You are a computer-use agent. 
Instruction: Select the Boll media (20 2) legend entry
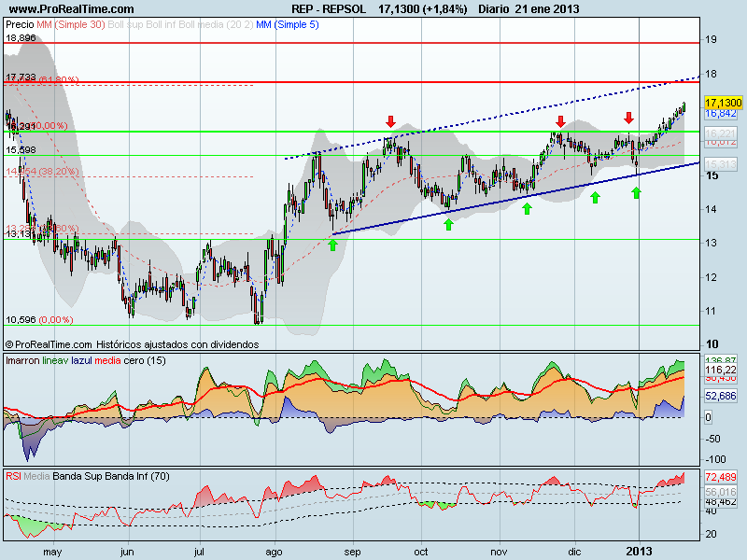[x=216, y=24]
